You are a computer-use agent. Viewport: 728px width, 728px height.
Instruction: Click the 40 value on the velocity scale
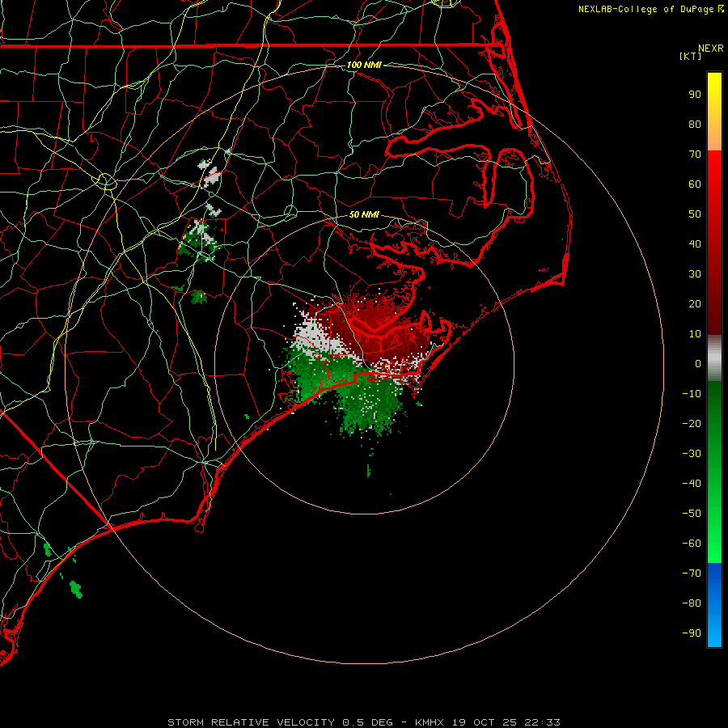(695, 244)
